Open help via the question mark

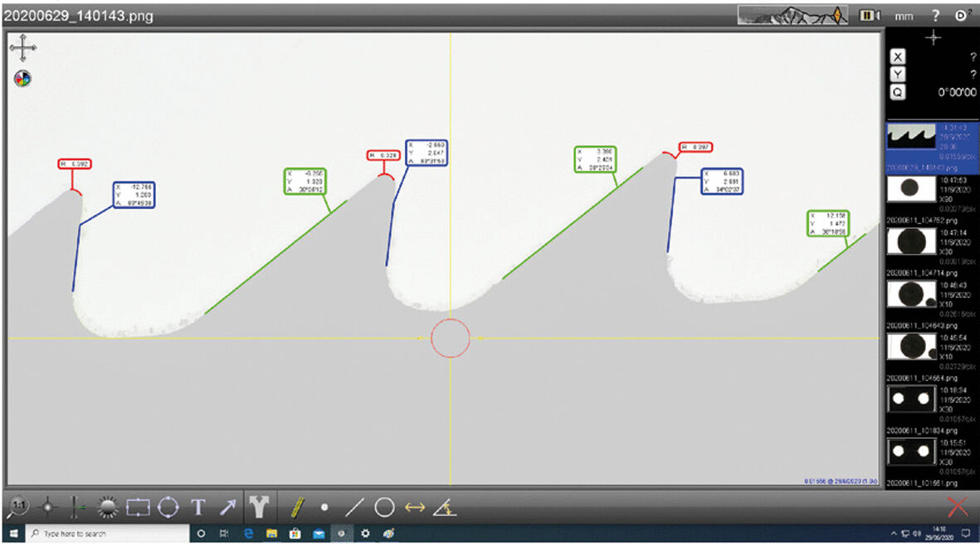[x=936, y=16]
